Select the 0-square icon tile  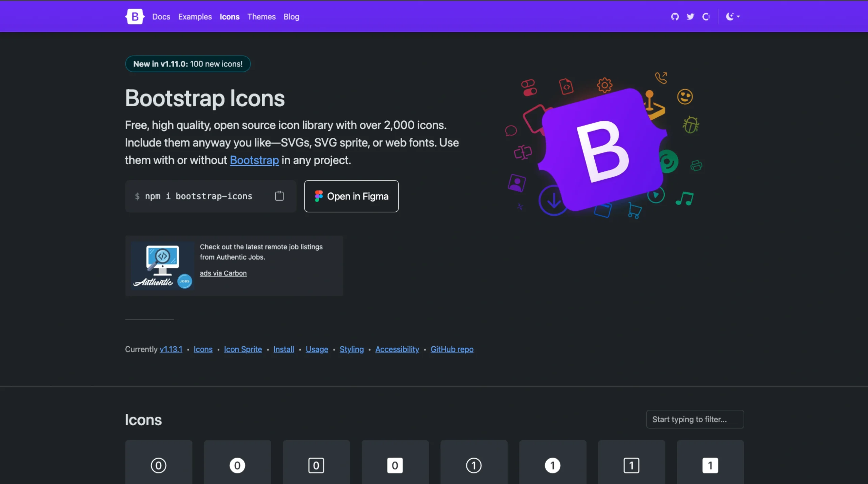click(x=316, y=462)
